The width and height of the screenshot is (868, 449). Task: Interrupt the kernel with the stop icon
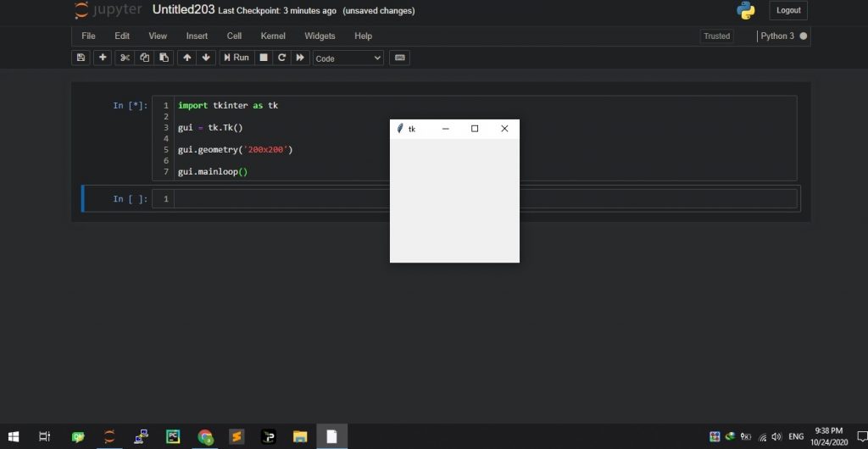[264, 58]
